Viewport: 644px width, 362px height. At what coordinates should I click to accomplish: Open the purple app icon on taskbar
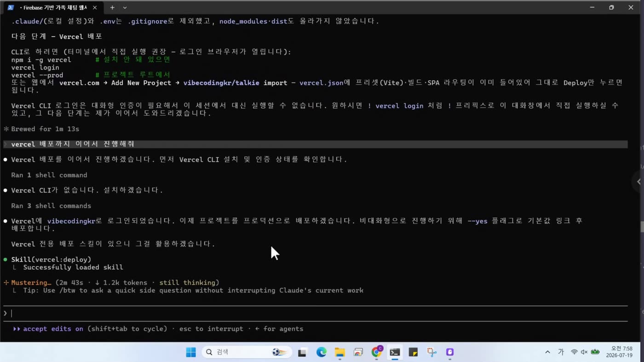click(450, 352)
